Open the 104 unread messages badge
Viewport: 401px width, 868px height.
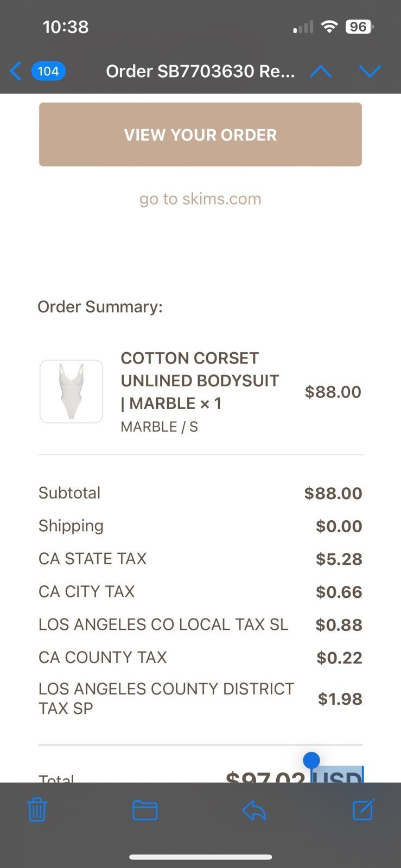pyautogui.click(x=48, y=71)
